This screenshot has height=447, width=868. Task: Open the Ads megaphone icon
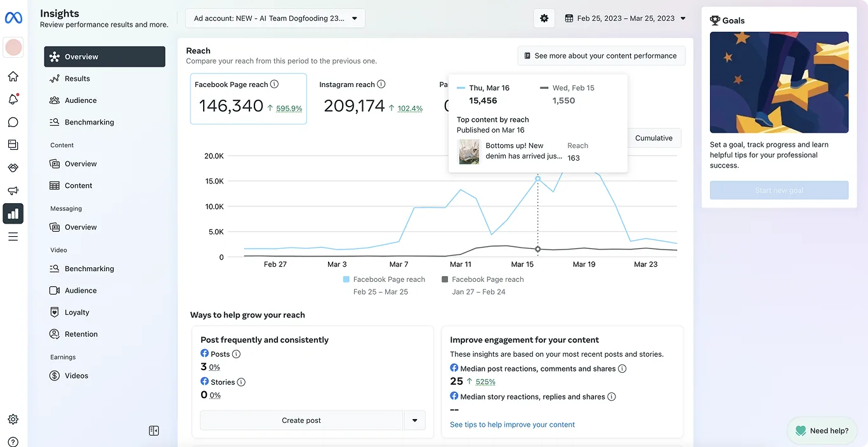pyautogui.click(x=13, y=190)
